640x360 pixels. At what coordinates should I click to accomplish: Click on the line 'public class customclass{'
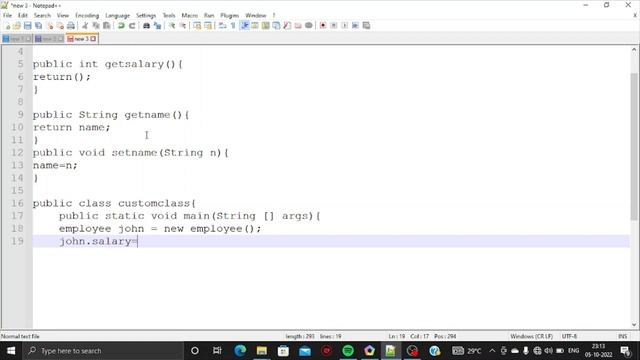(x=114, y=203)
